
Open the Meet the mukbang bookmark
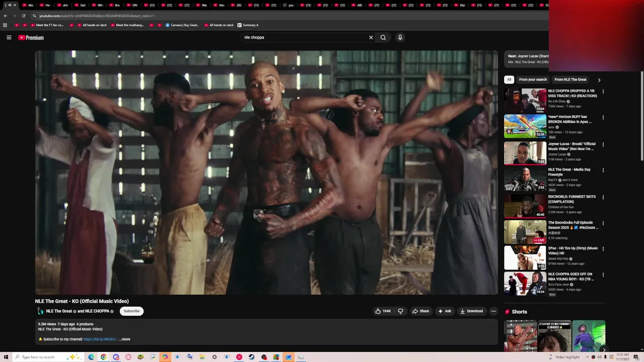pos(127,25)
